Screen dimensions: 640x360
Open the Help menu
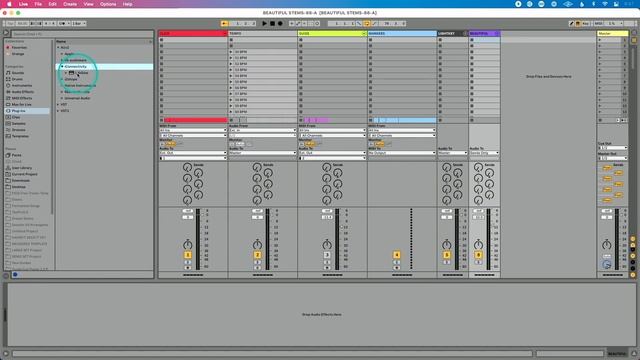pos(127,4)
